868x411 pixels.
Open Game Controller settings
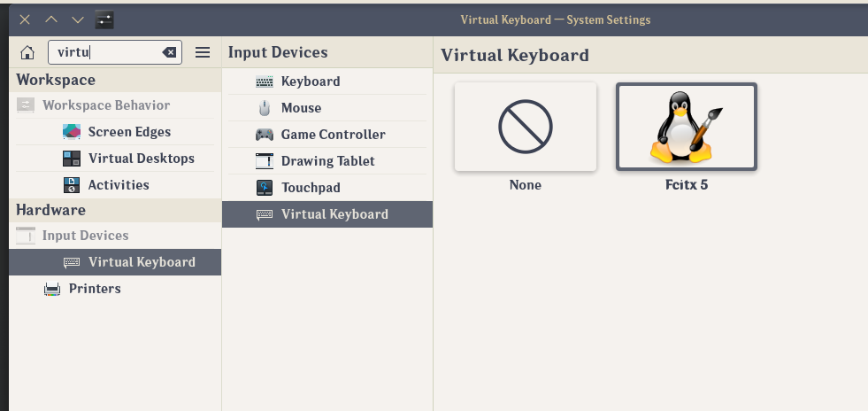(x=327, y=135)
